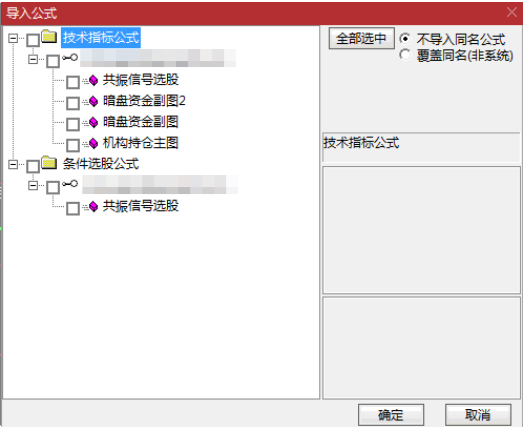This screenshot has width=524, height=427.
Task: Collapse the 技术指标公式 tree node
Action: [x=13, y=38]
